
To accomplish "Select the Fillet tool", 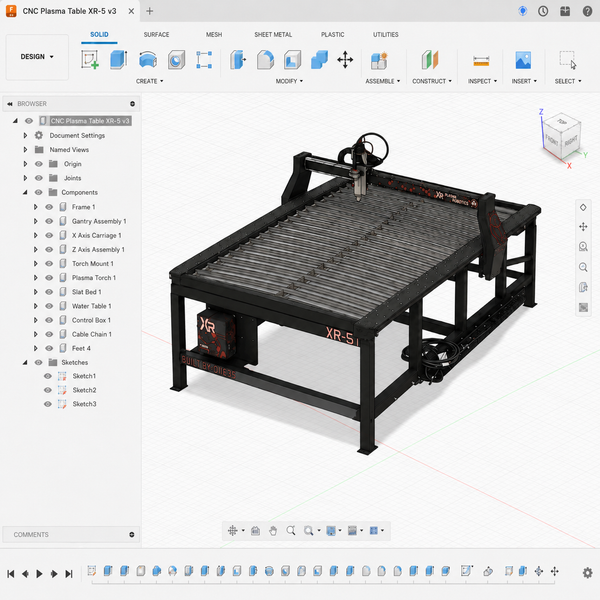I will [x=265, y=60].
